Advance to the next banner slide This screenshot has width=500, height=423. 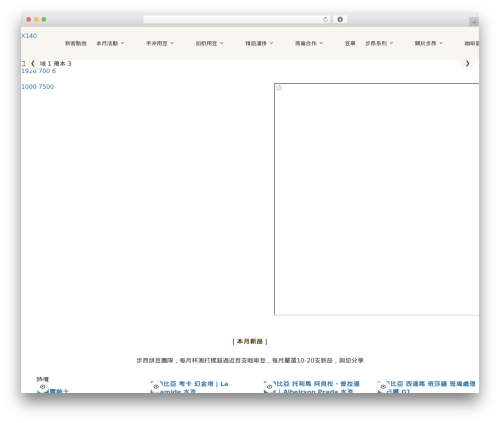[x=467, y=63]
